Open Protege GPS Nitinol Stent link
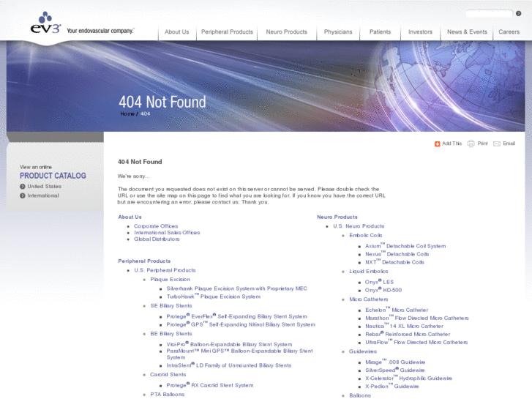The image size is (532, 399). click(x=241, y=324)
